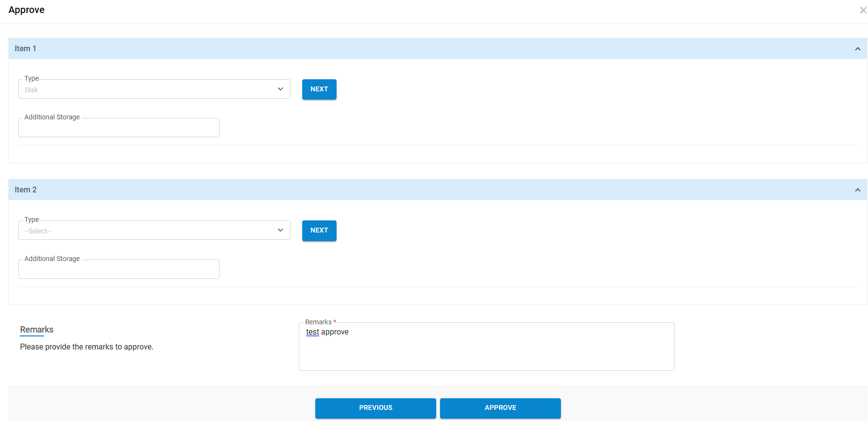Click the Remarks text area
868x421 pixels.
click(486, 347)
